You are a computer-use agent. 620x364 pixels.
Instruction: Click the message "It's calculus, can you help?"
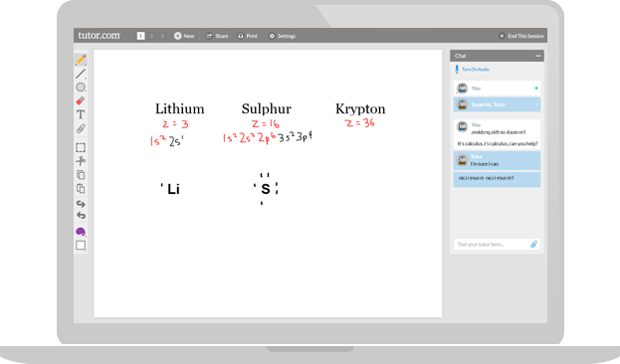(498, 143)
